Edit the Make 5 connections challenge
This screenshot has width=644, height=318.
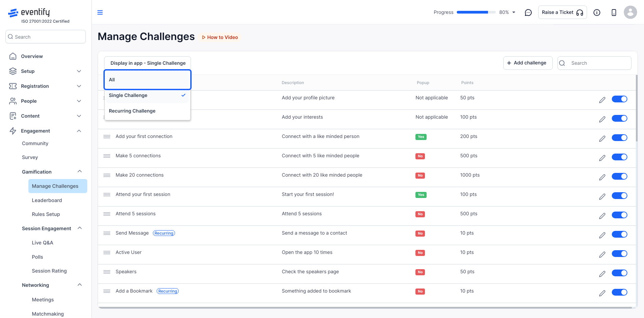pyautogui.click(x=602, y=158)
